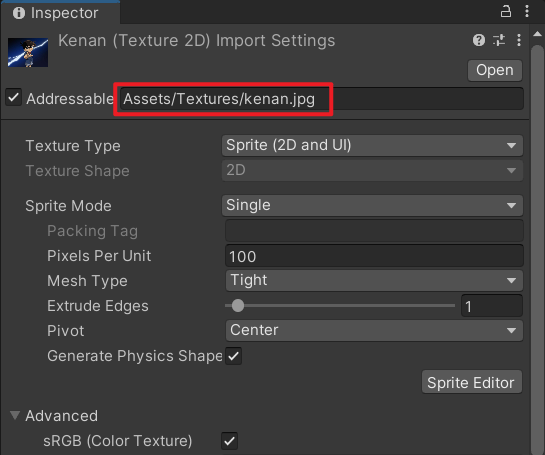Open the help reference icon

tap(479, 40)
